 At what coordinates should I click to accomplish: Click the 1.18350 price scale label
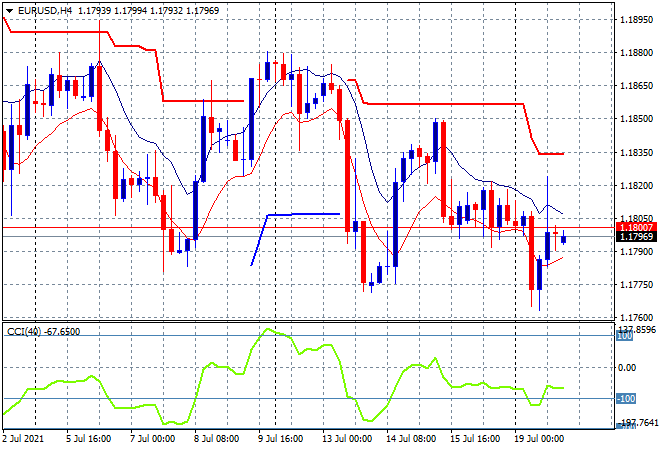tap(636, 152)
